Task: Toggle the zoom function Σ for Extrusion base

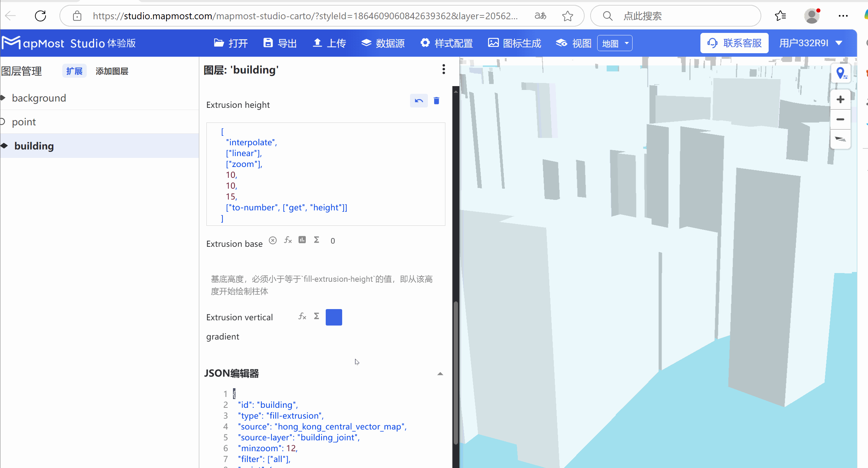Action: click(x=316, y=240)
